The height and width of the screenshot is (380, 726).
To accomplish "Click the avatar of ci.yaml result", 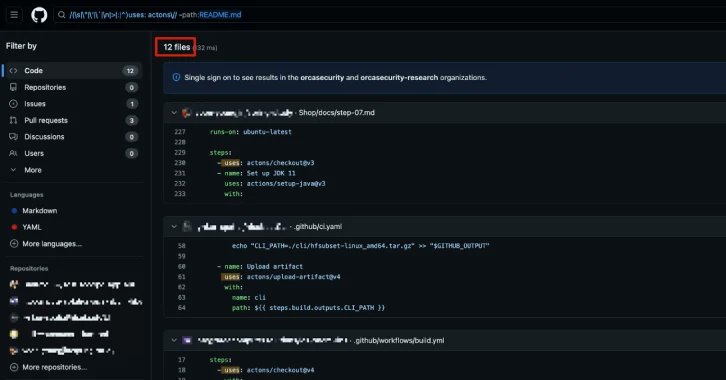I will point(187,226).
